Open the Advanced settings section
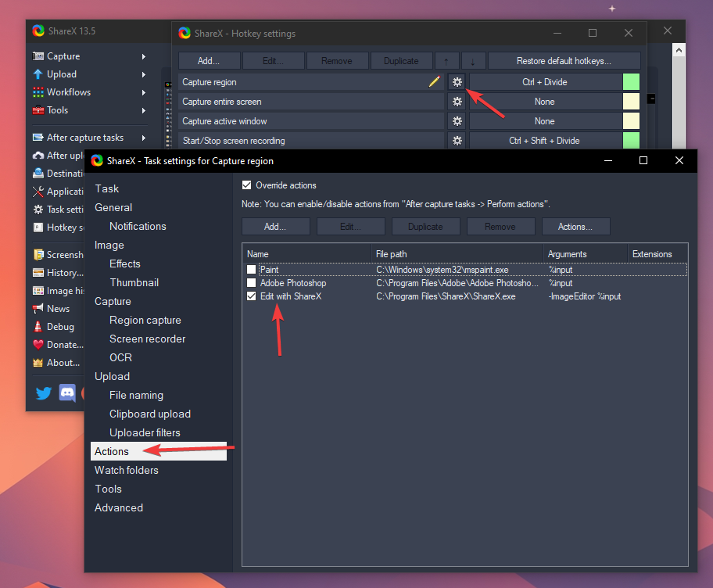713x588 pixels. coord(118,507)
